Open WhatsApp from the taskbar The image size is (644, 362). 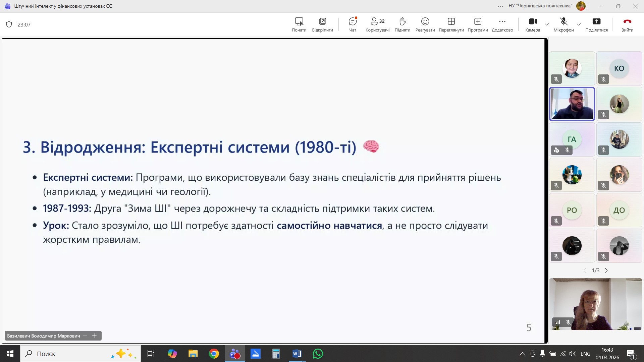(318, 354)
